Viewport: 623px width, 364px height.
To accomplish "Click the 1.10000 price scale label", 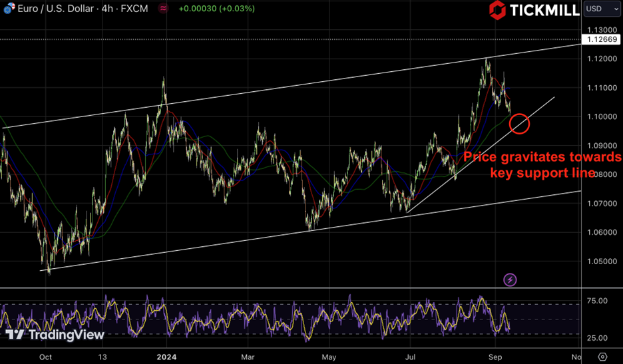I will point(602,117).
